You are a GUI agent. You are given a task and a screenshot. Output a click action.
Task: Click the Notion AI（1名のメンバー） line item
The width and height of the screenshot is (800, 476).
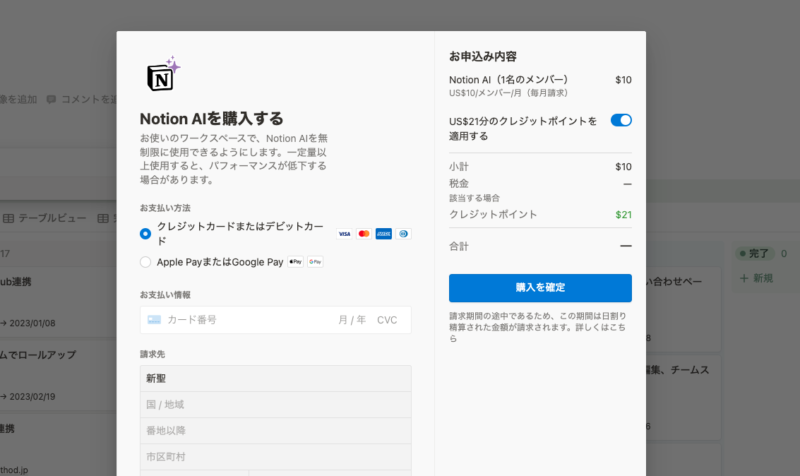pos(508,80)
